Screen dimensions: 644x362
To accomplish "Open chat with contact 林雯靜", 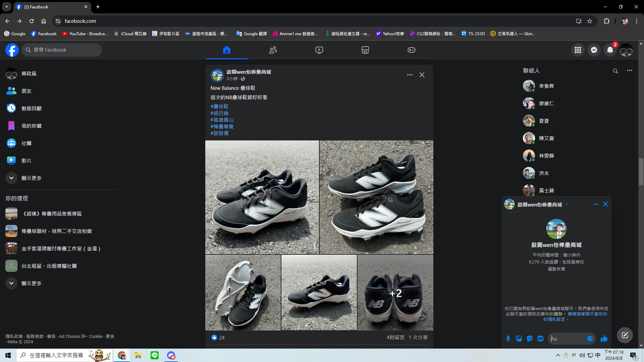I will (x=579, y=155).
